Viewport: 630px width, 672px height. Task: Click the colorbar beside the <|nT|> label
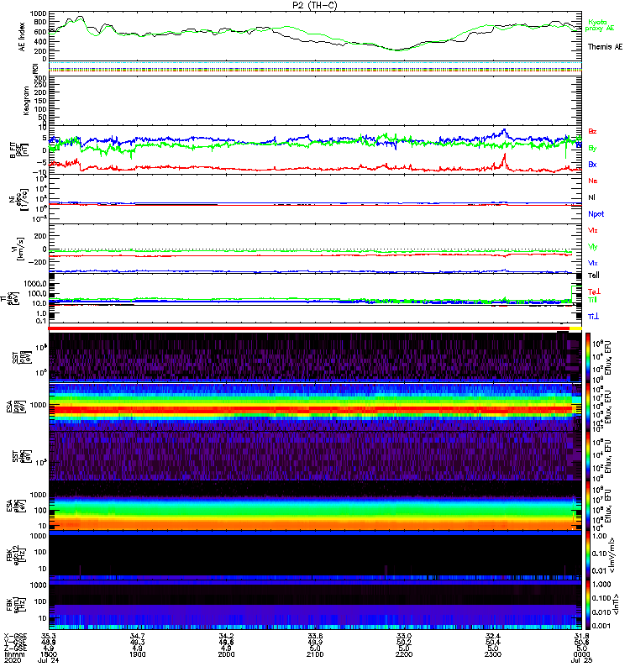587,605
